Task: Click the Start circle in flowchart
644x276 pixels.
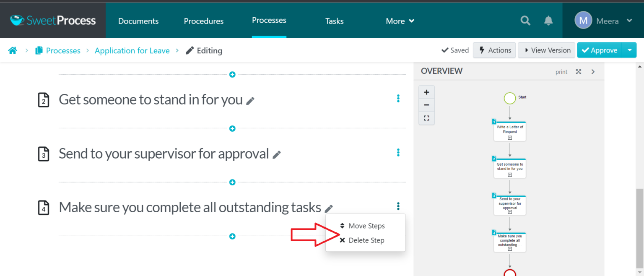Action: [510, 99]
